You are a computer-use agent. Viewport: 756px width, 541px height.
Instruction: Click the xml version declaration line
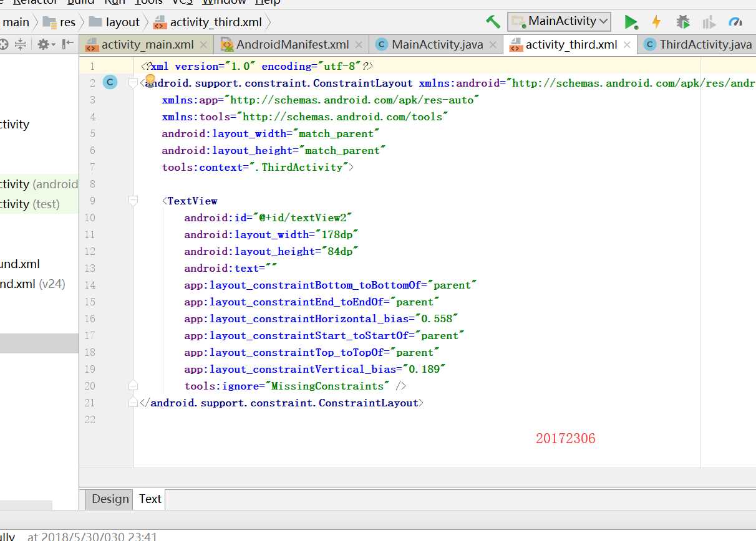point(257,66)
